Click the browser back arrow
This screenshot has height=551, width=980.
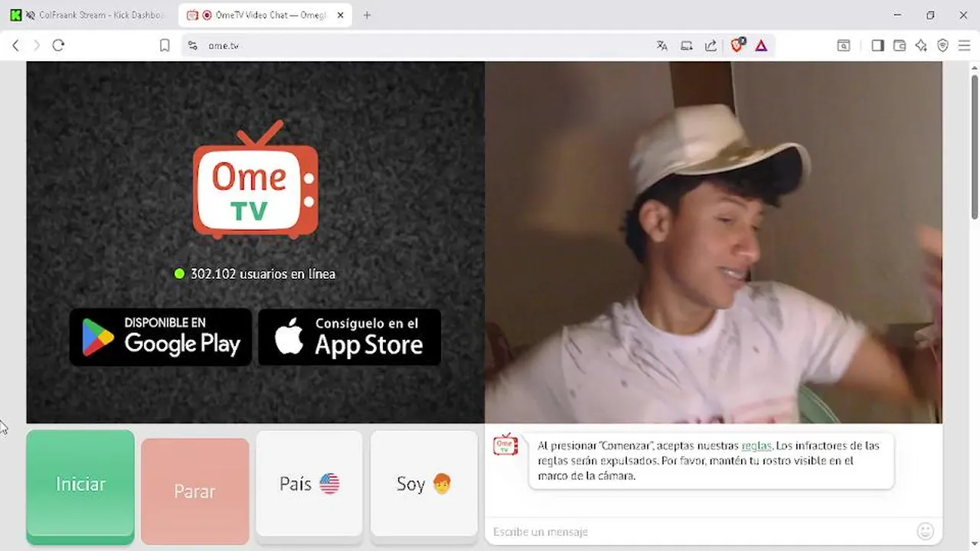pos(15,45)
